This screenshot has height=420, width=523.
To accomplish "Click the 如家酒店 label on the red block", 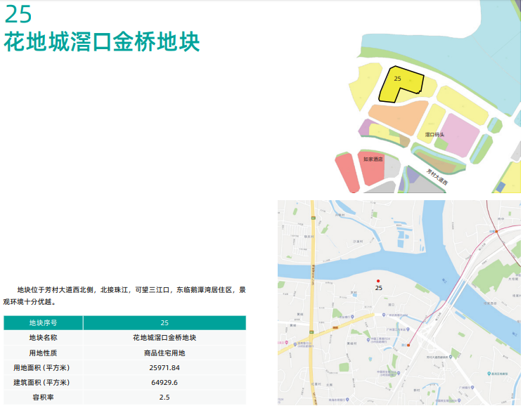I will [373, 159].
